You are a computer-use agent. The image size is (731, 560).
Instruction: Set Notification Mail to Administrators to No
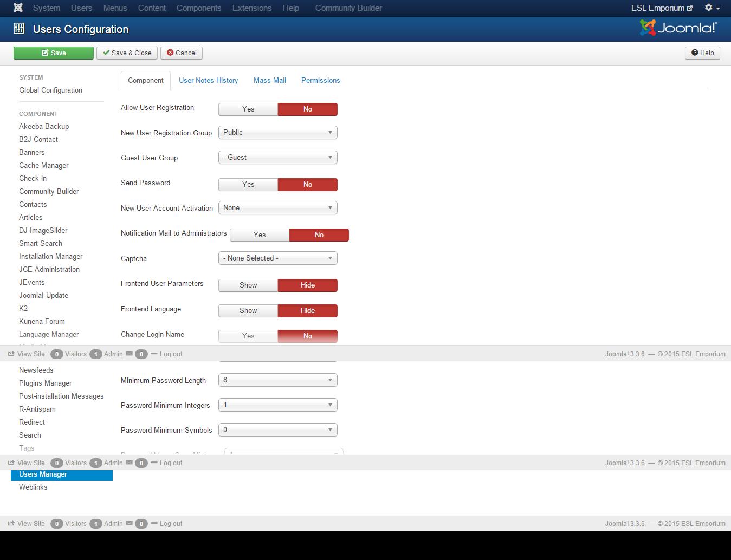coord(319,235)
